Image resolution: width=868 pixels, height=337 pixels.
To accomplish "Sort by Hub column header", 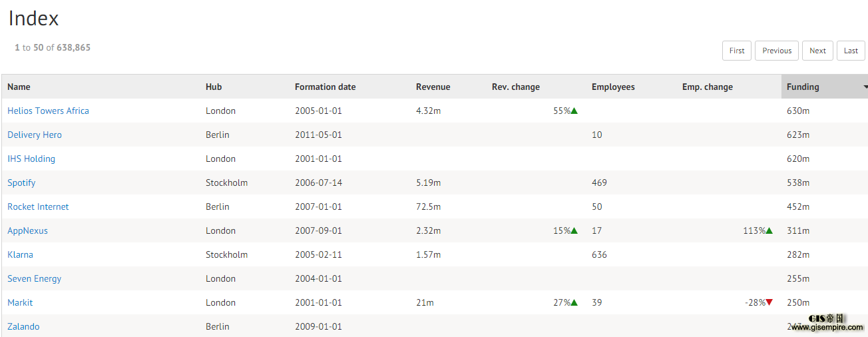I will [x=214, y=87].
